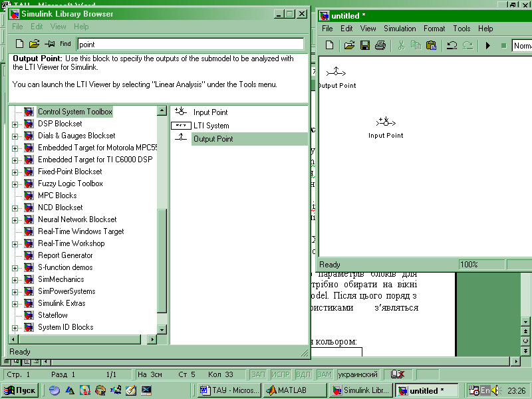Image resolution: width=532 pixels, height=399 pixels.
Task: Select Report Generator in library tree
Action: coord(65,255)
